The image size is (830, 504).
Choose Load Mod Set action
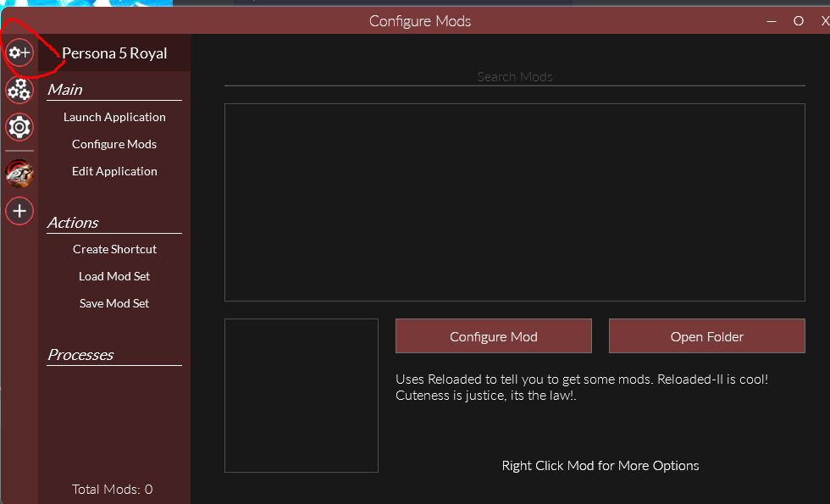click(114, 276)
